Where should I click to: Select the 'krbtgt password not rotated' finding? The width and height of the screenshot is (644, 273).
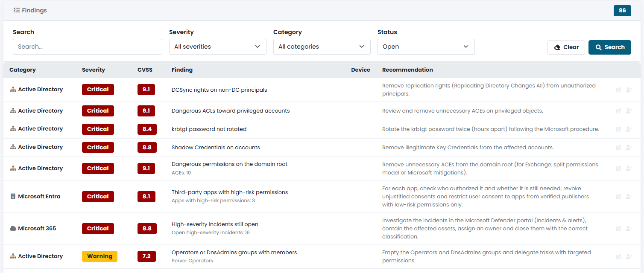pyautogui.click(x=209, y=129)
